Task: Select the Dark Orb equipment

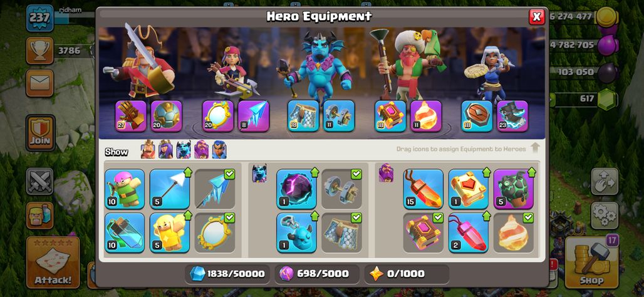Action: (296, 189)
